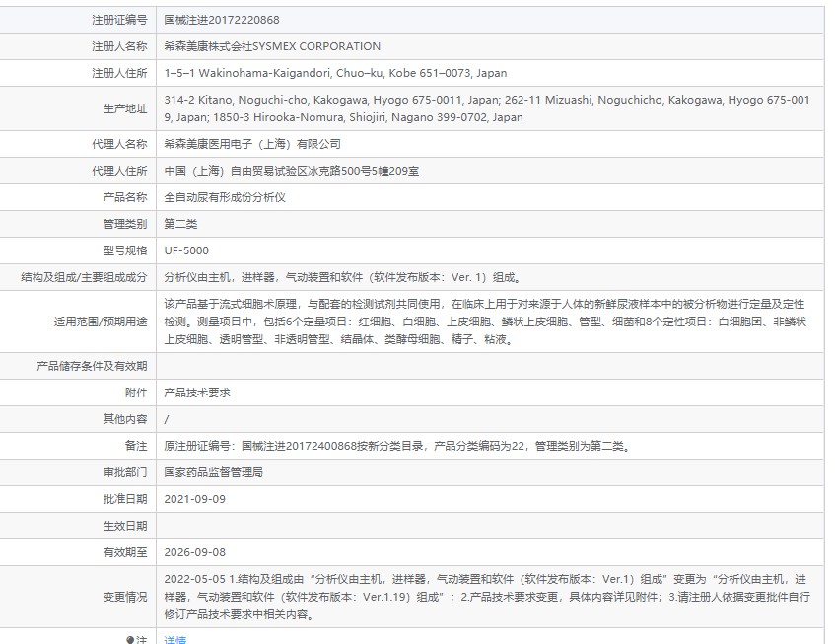Click the bullet icon beside 注

pyautogui.click(x=130, y=640)
